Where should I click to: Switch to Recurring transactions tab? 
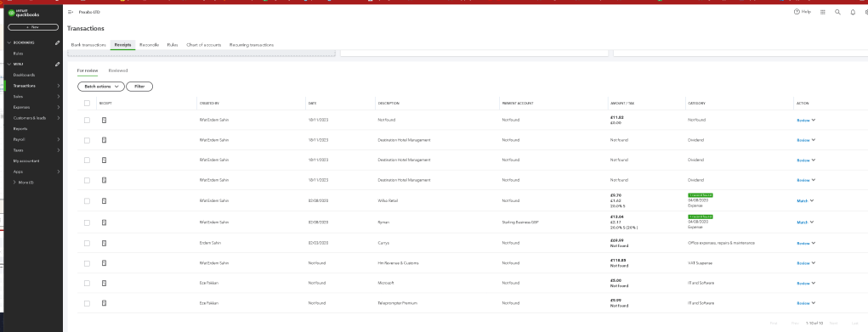(x=252, y=45)
